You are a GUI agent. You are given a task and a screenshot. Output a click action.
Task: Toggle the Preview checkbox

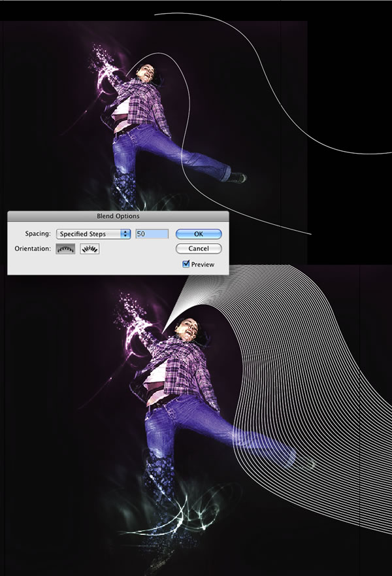click(186, 263)
